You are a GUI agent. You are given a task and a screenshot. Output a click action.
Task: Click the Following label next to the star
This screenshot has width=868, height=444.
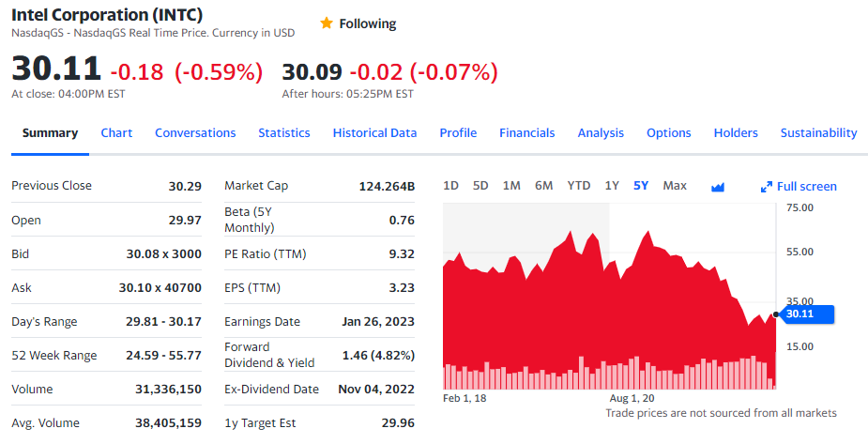coord(368,23)
